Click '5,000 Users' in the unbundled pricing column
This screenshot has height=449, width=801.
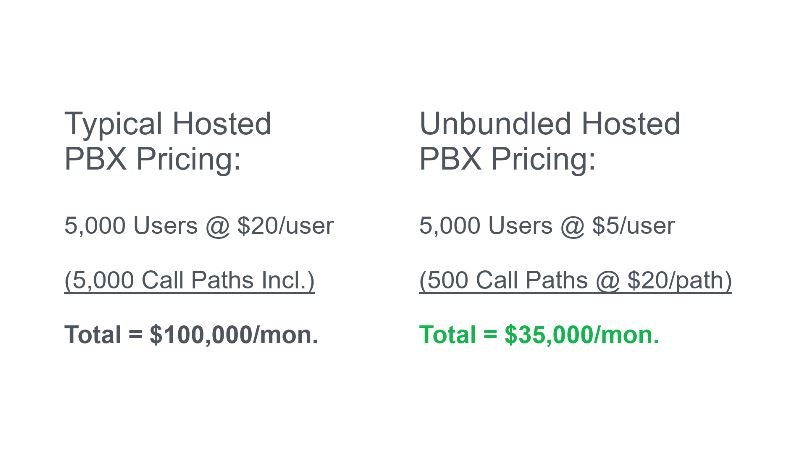(x=486, y=226)
